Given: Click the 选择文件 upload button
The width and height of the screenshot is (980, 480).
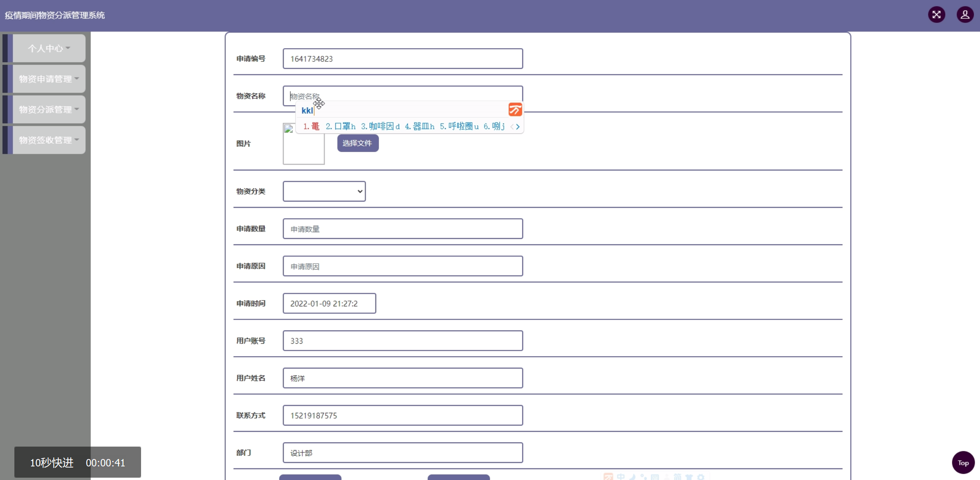Looking at the screenshot, I should (357, 143).
